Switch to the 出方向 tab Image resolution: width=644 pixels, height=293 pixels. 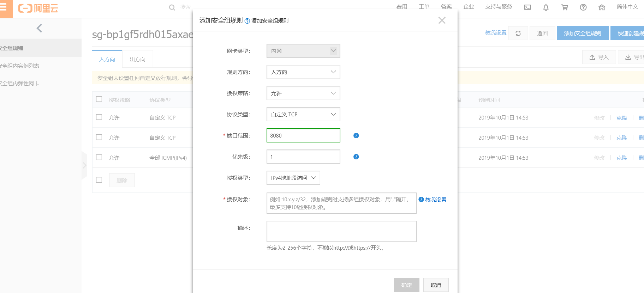tap(138, 59)
